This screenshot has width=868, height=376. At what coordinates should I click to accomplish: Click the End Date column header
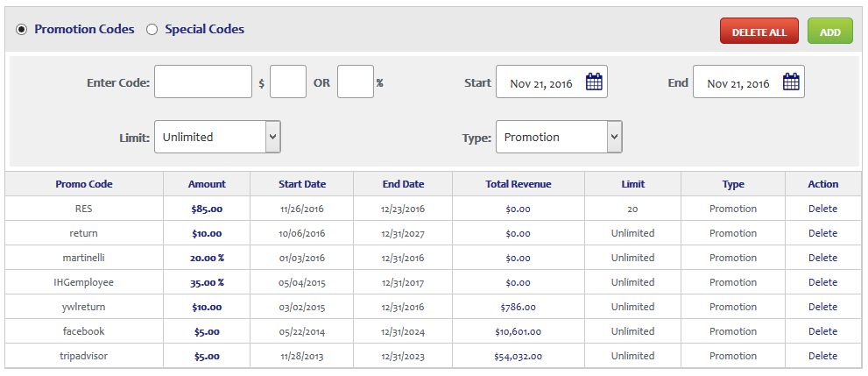[x=403, y=184]
